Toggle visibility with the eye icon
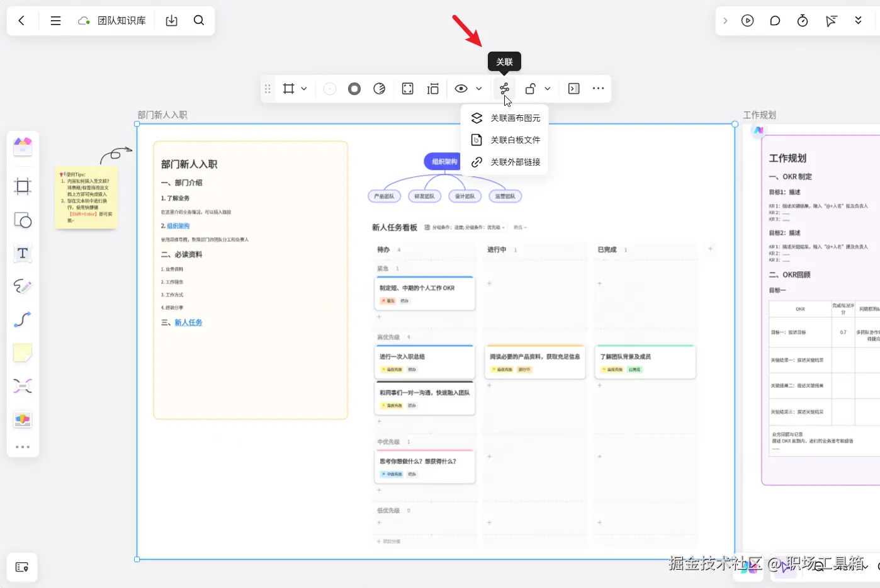The image size is (880, 588). (x=461, y=89)
